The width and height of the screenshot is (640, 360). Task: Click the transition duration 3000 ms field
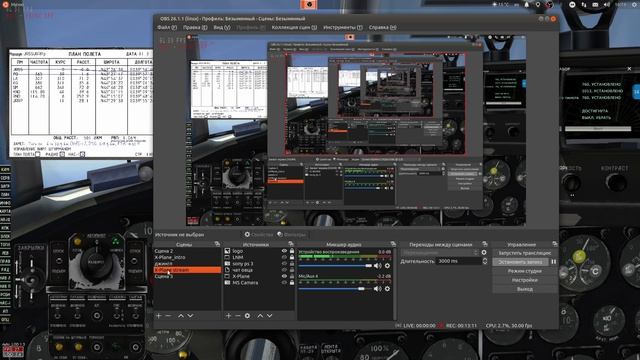[459, 261]
